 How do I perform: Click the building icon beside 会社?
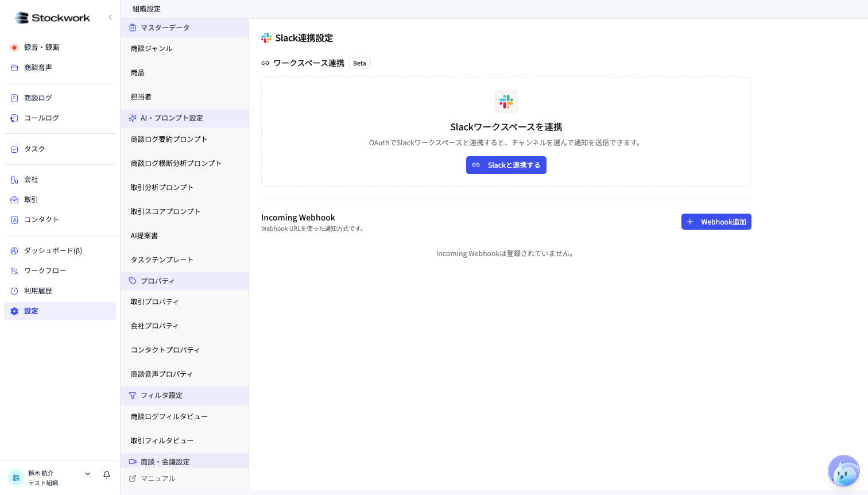[x=14, y=180]
